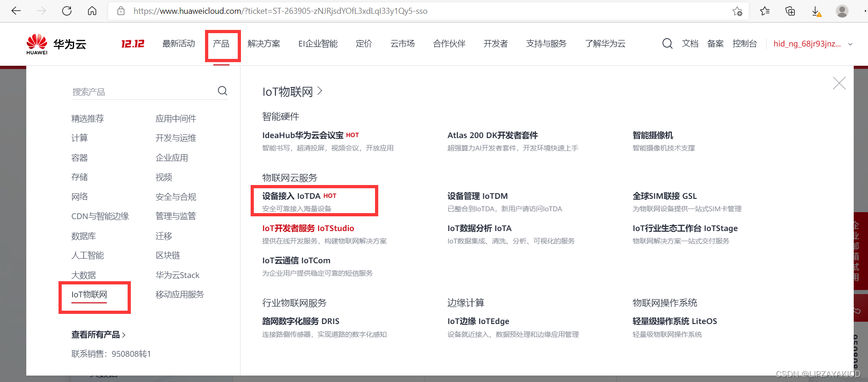Go to 文档 in the header

point(690,44)
